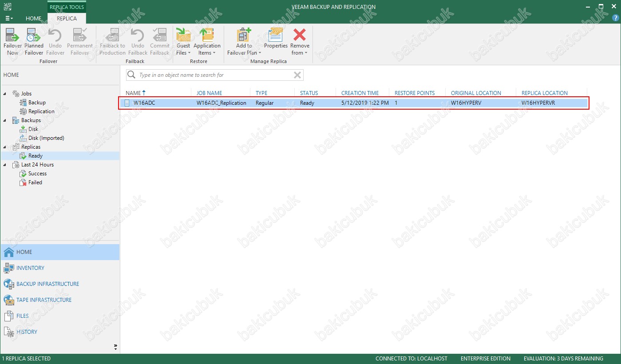
Task: Collapse the Replicas tree node
Action: 5,147
